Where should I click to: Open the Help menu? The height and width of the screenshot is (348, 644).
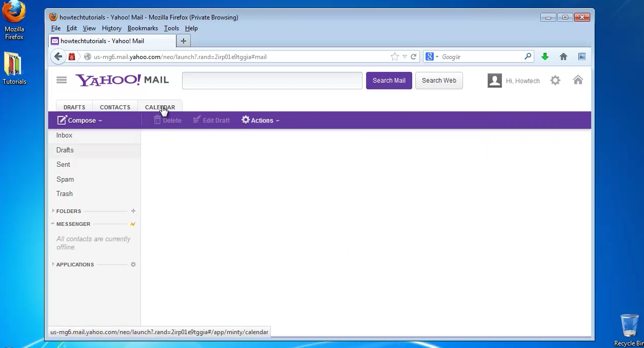click(191, 28)
